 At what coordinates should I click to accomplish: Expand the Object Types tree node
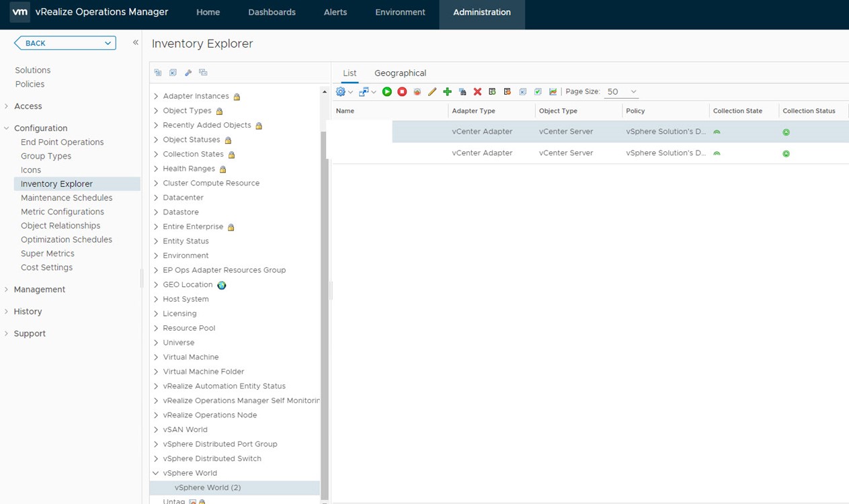click(x=156, y=111)
